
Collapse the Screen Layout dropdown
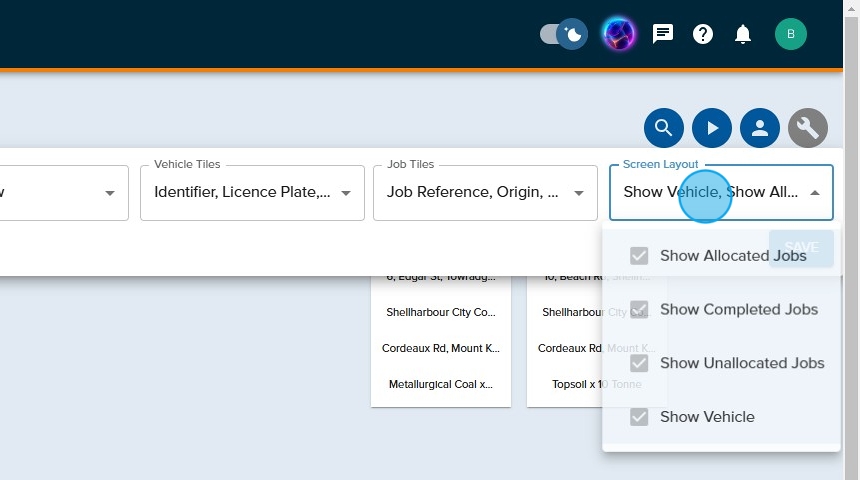coord(815,193)
